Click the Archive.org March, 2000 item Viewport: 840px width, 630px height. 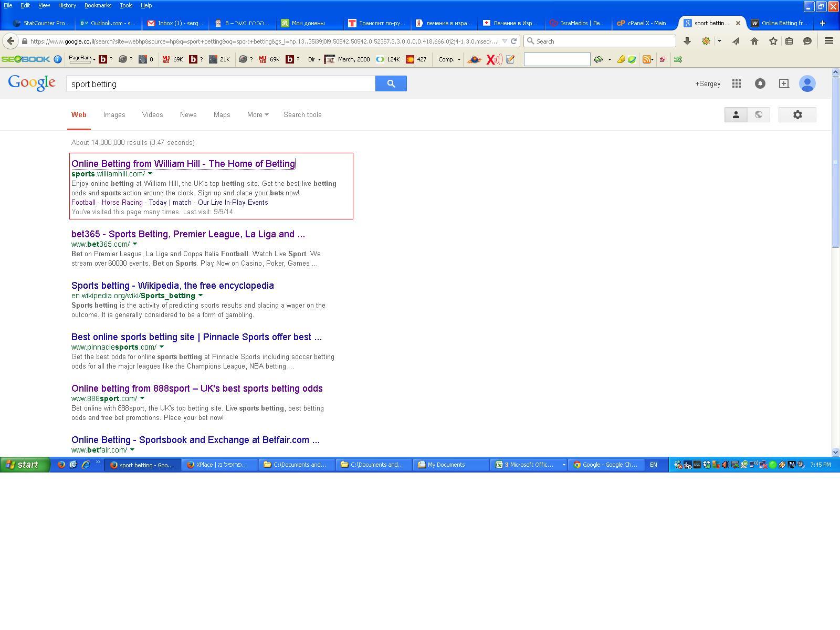point(348,59)
